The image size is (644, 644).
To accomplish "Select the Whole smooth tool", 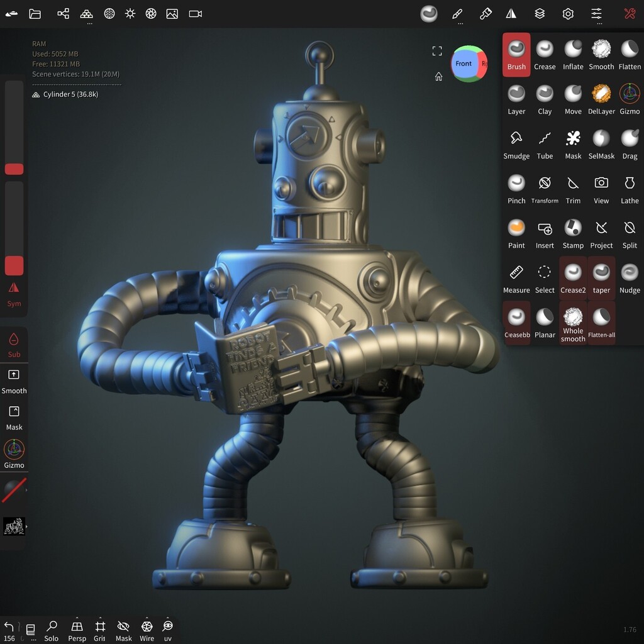I will point(573,324).
